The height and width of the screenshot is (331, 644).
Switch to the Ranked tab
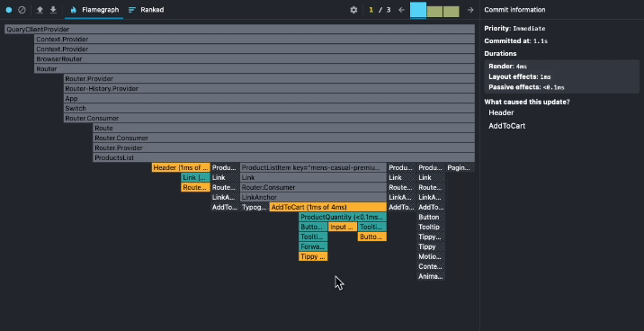pos(146,10)
